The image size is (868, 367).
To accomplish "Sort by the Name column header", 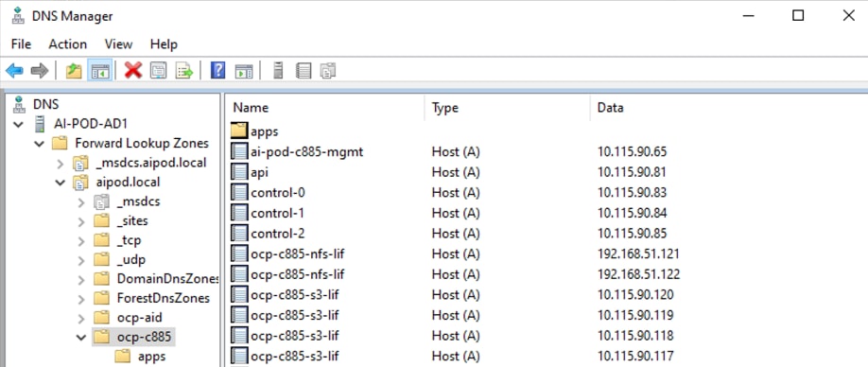I will [324, 108].
